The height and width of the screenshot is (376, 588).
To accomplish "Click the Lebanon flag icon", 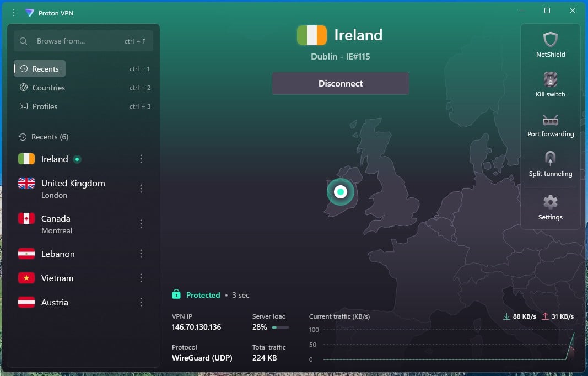I will 26,254.
